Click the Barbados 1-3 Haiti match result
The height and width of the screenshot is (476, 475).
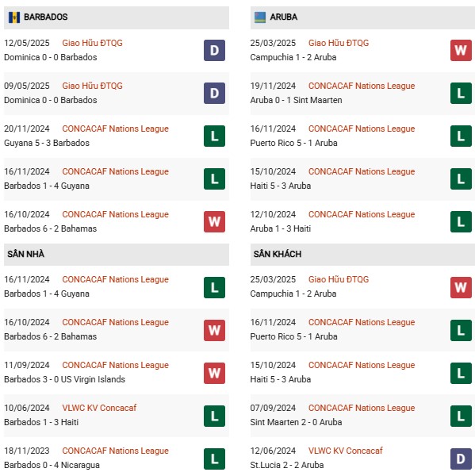click(41, 422)
